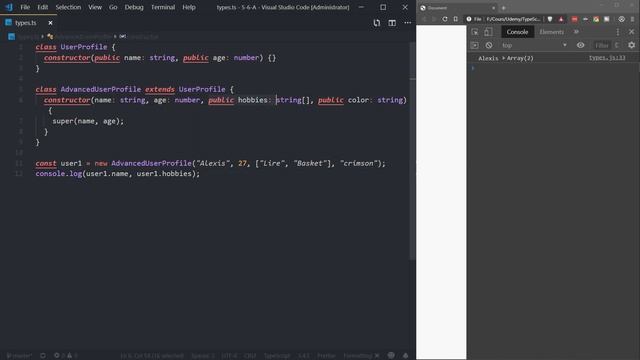Screen dimensions: 640x360
Task: Open the editor More Actions ellipsis menu
Action: pos(407,23)
